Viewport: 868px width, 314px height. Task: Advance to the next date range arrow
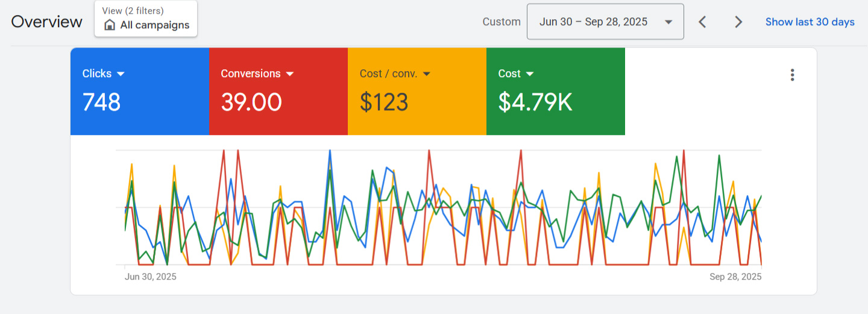point(738,22)
